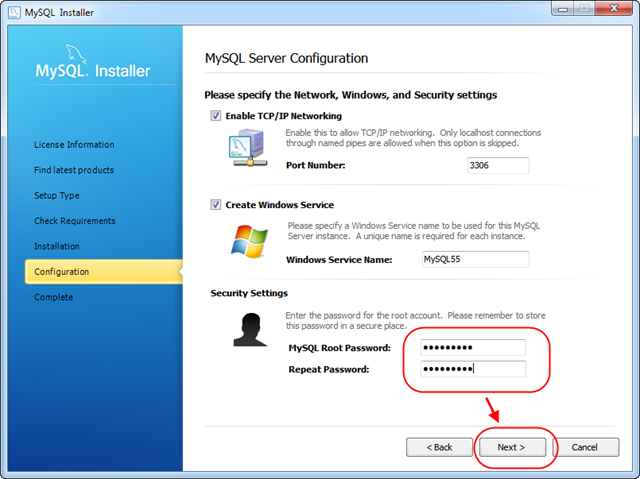Select the highlighted Configuration step
This screenshot has width=640, height=479.
pyautogui.click(x=104, y=271)
